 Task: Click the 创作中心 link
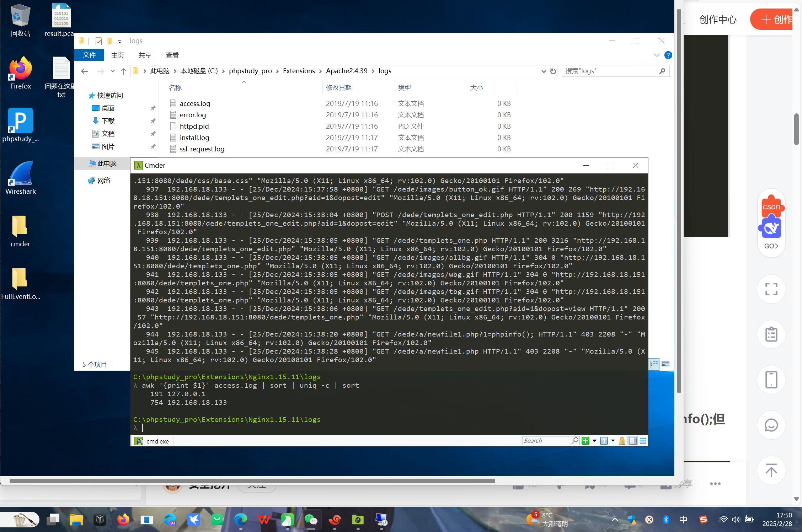click(x=717, y=20)
